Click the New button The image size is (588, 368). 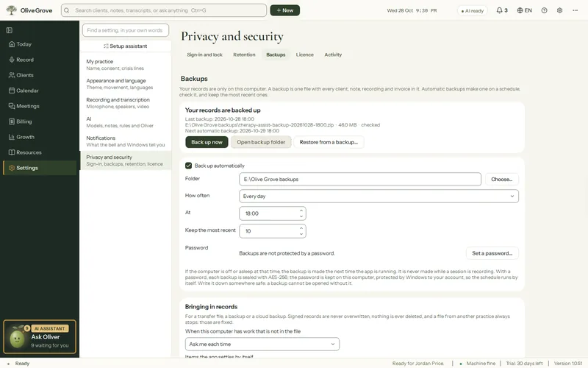(284, 10)
